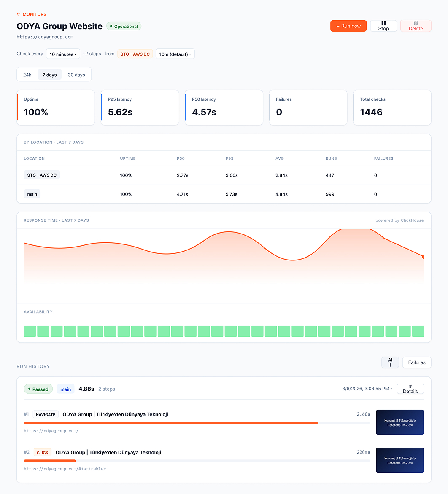Click the last availability bar segment

[418, 331]
